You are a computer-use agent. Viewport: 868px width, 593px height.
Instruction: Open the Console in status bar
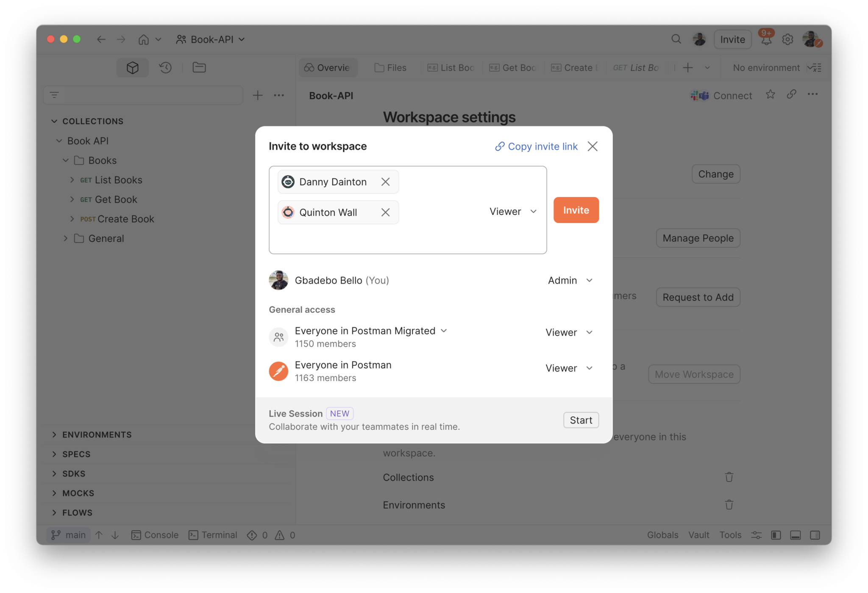[x=155, y=535]
